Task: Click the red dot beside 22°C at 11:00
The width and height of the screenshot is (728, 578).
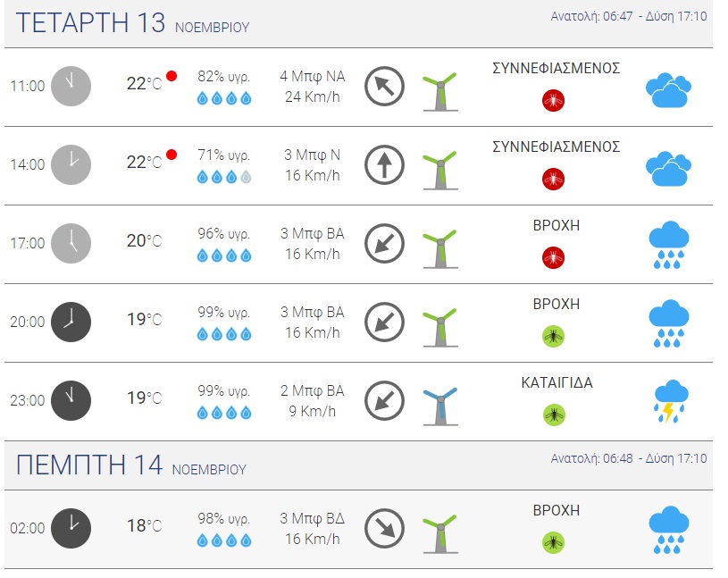Action: (x=172, y=76)
